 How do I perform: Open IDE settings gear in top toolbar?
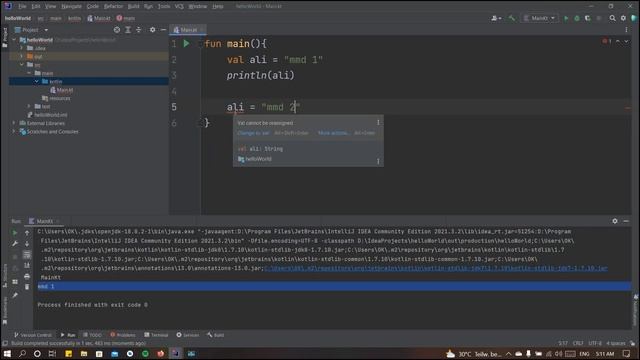tap(623, 18)
